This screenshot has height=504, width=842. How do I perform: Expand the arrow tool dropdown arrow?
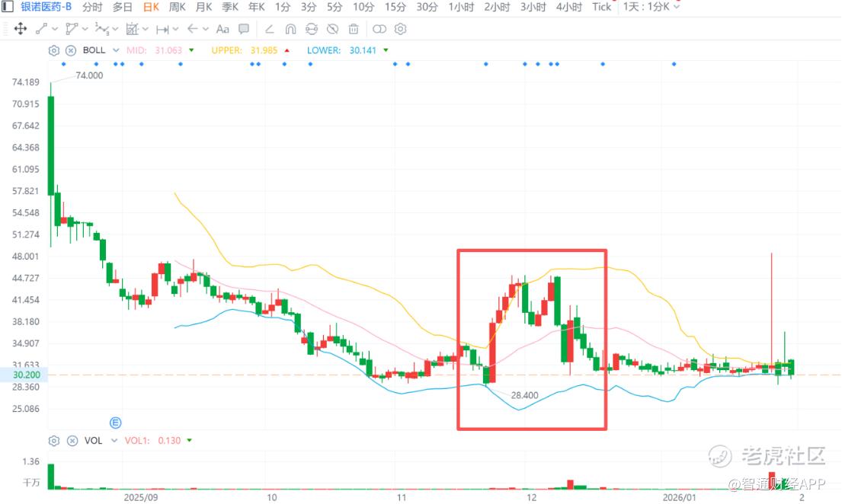point(206,30)
